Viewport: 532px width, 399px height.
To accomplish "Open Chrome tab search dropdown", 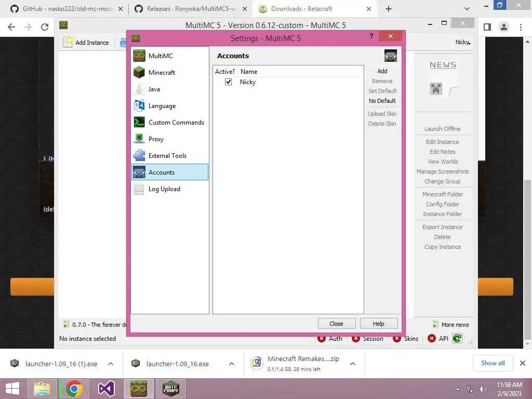I will click(467, 9).
